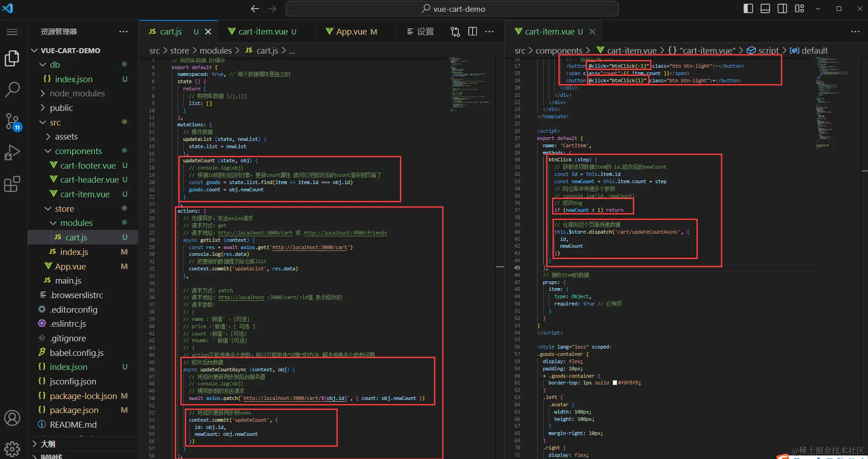Open index.js under store folder
Screen dimensions: 868x459
coord(83,252)
